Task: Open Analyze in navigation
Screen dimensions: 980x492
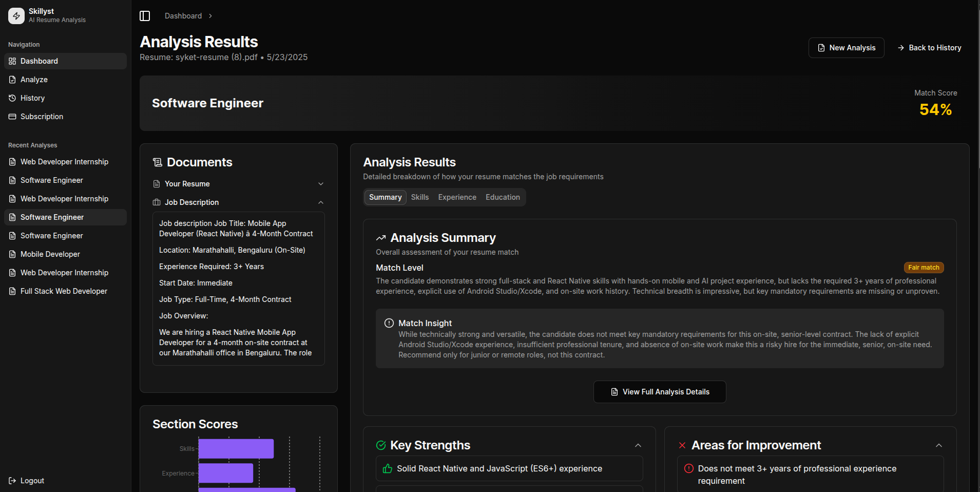Action: pyautogui.click(x=66, y=80)
